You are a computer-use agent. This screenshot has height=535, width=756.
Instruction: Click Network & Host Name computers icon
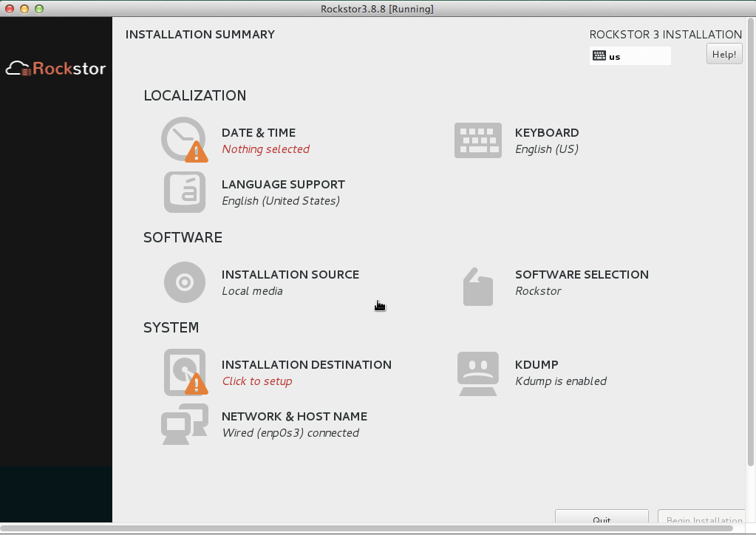pyautogui.click(x=185, y=424)
